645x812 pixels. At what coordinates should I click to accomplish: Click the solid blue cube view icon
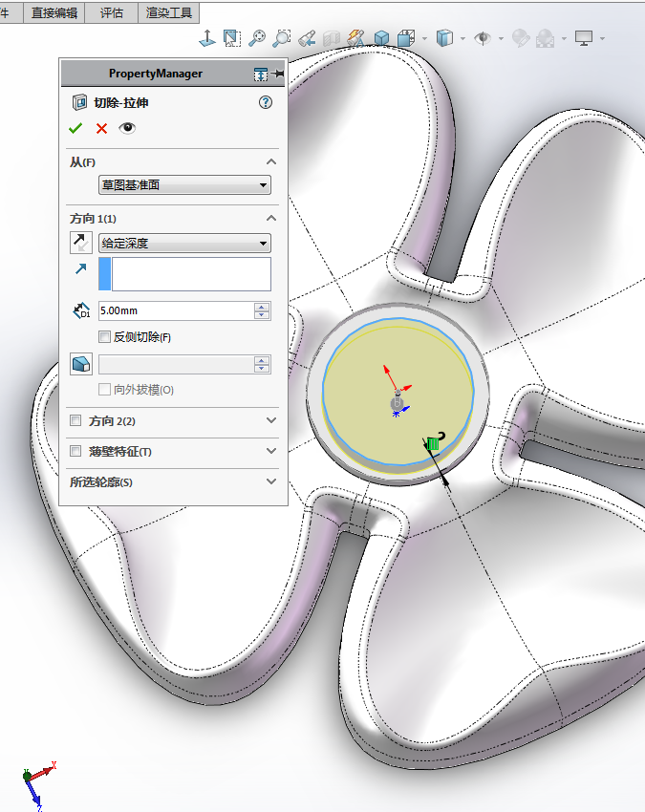[382, 38]
